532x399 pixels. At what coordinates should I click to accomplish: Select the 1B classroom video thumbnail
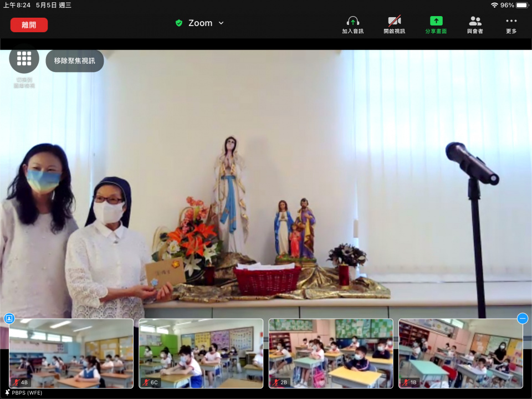461,352
